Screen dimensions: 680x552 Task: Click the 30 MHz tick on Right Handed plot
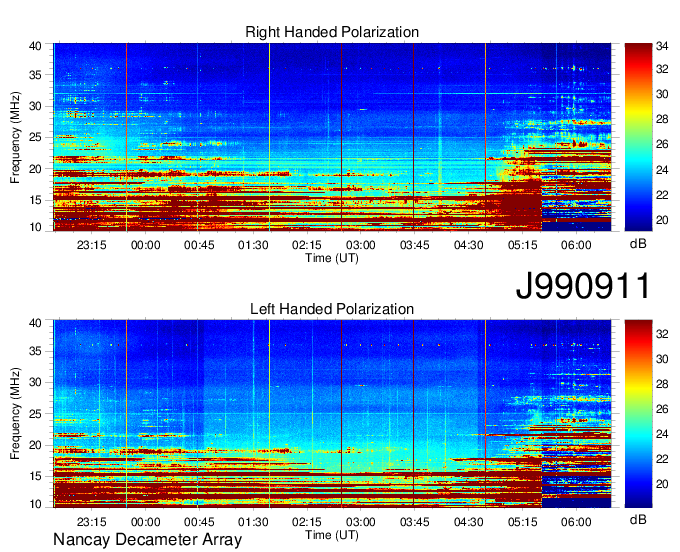tap(35, 106)
